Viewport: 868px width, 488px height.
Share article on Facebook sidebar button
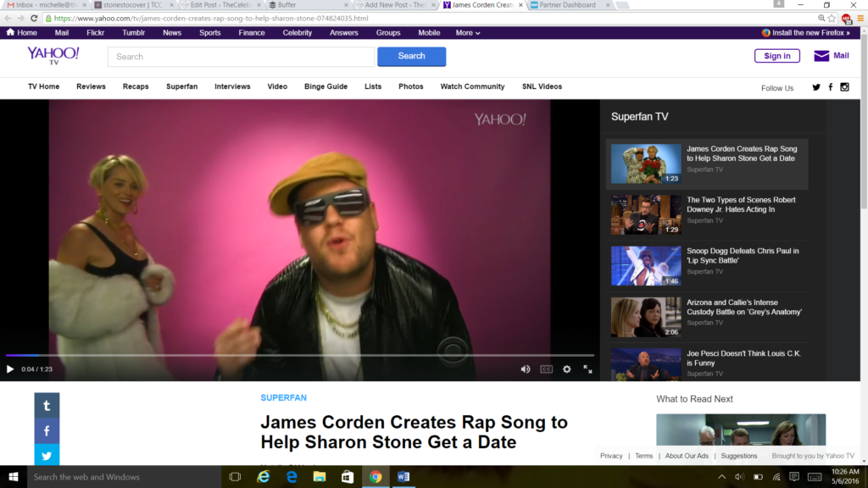(47, 430)
